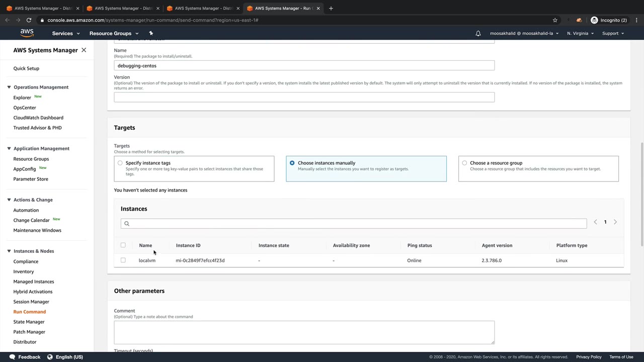Click the pin shortcut icon in navbar
Viewport: 644px width, 362px height.
pyautogui.click(x=150, y=33)
